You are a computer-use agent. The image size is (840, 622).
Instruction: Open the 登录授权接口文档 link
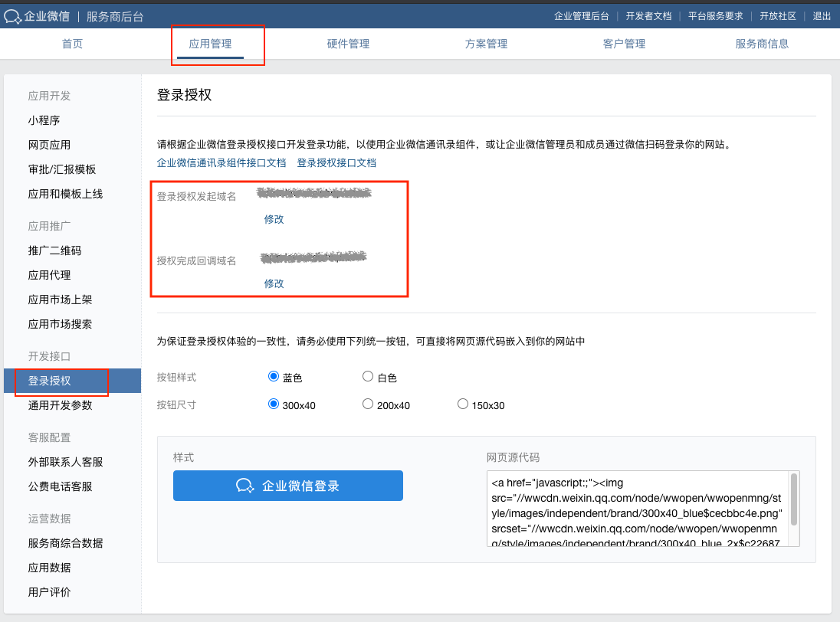[x=336, y=162]
